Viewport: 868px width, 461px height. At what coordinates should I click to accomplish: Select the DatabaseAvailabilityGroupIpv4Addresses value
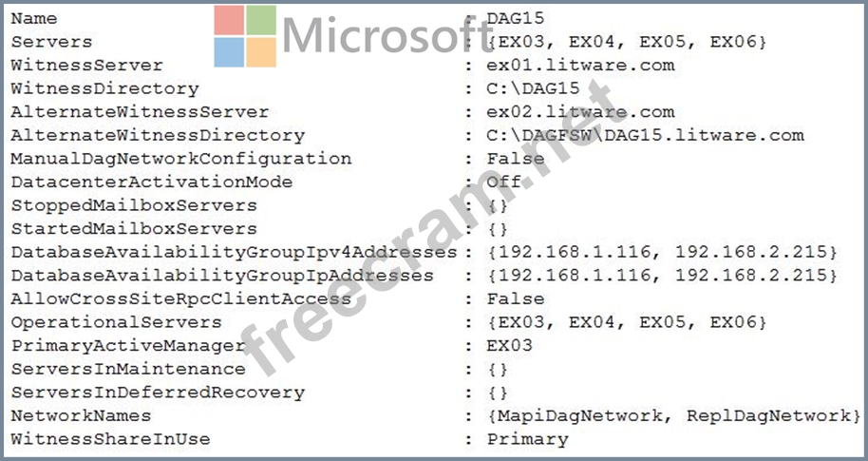tap(662, 252)
